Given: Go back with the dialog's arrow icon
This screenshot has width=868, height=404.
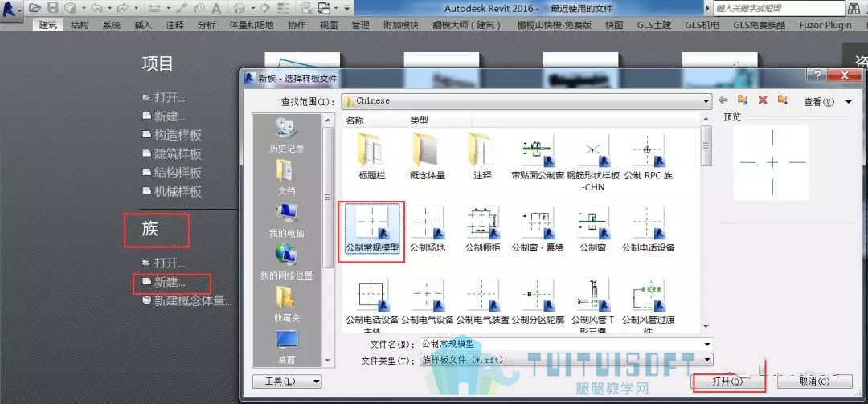Looking at the screenshot, I should click(723, 100).
